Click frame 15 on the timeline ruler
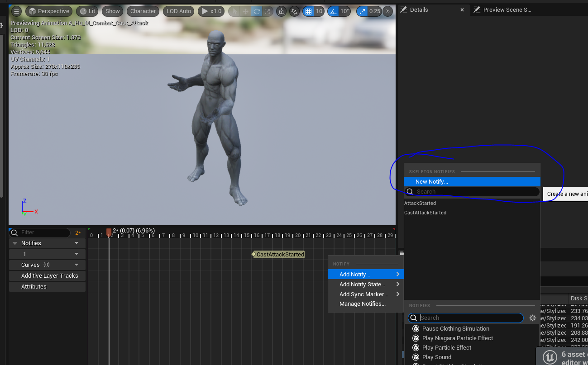This screenshot has height=365, width=588. pos(247,235)
